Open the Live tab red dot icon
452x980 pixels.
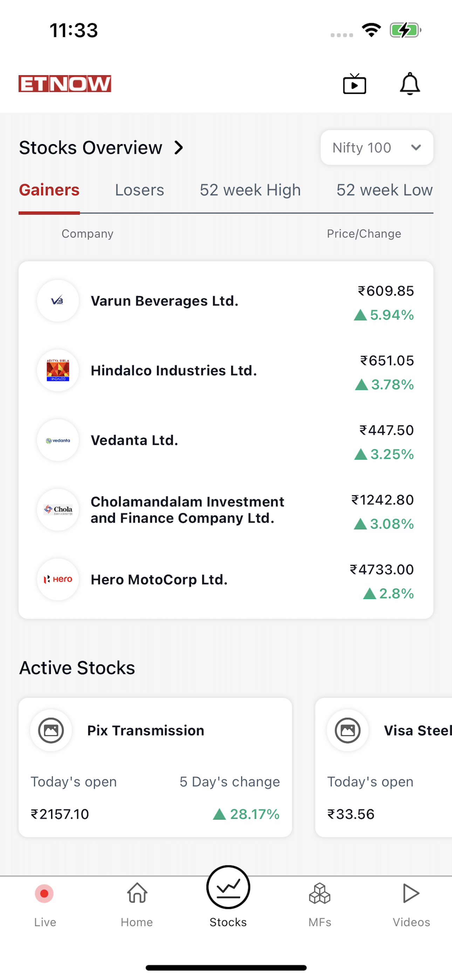[x=44, y=893]
